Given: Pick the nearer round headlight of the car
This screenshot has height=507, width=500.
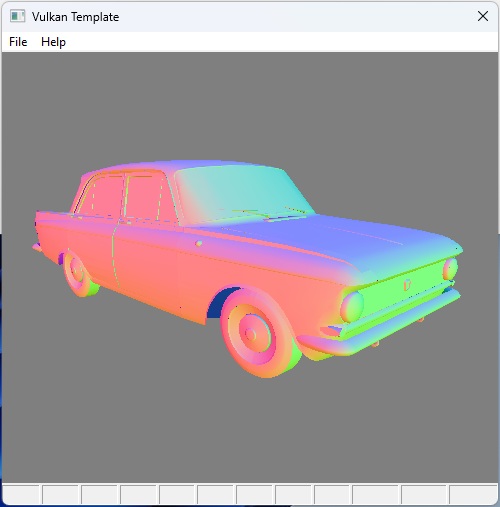Looking at the screenshot, I should pyautogui.click(x=352, y=307).
